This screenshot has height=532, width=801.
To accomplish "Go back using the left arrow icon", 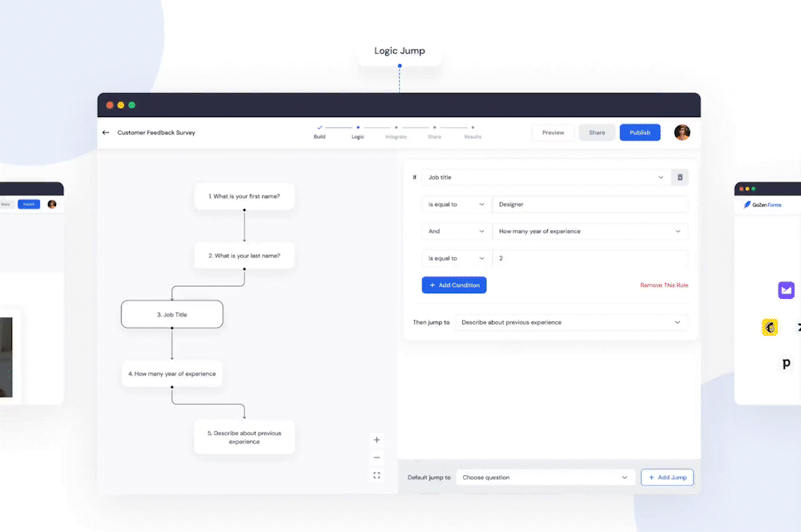I will (106, 132).
